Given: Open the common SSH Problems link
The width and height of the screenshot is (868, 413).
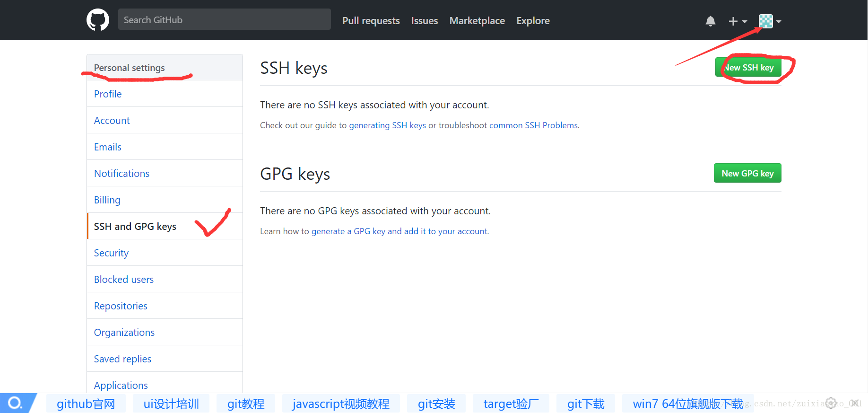Looking at the screenshot, I should click(x=534, y=125).
